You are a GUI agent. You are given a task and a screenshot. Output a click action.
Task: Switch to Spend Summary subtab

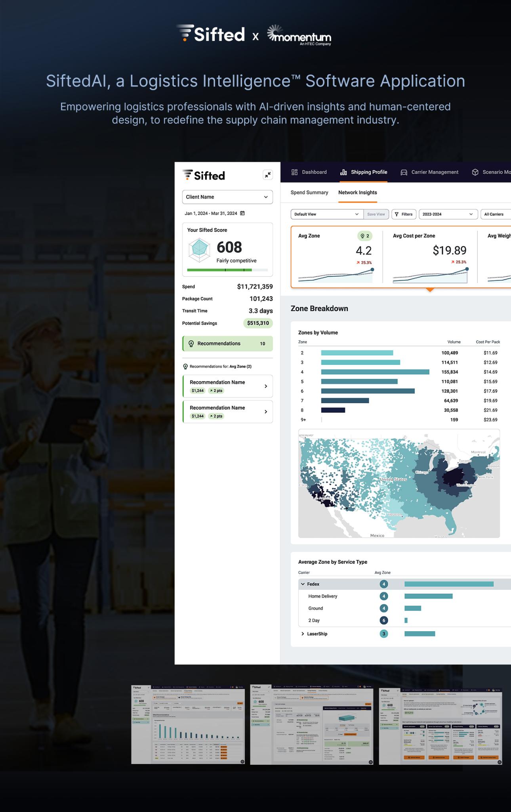309,193
